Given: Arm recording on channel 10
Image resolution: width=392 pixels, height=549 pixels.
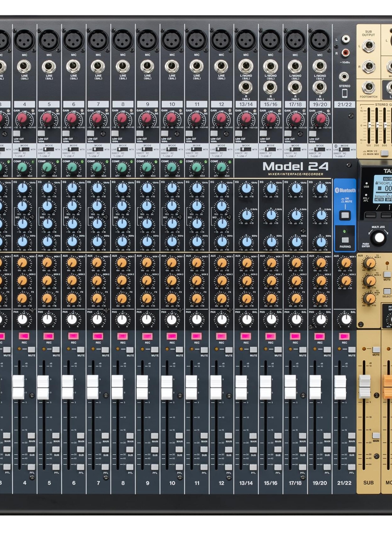Looking at the screenshot, I should coord(172,336).
